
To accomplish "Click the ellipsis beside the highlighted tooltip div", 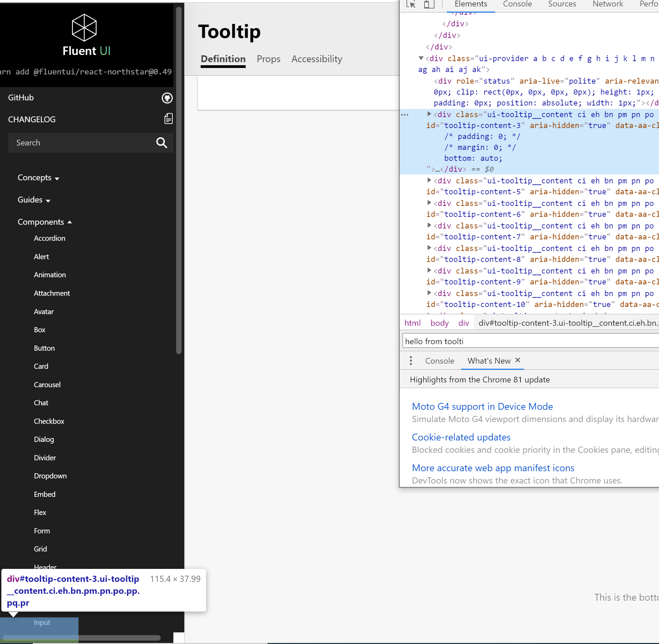I will pos(405,115).
